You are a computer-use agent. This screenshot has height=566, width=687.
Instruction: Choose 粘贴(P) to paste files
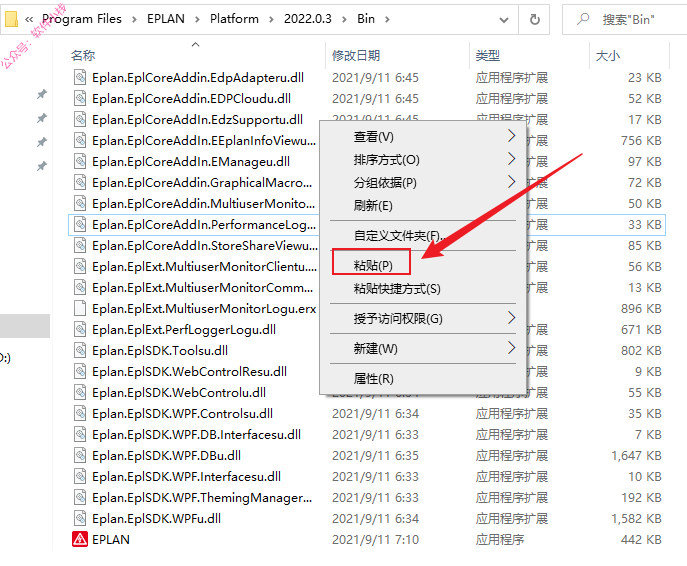[423, 265]
